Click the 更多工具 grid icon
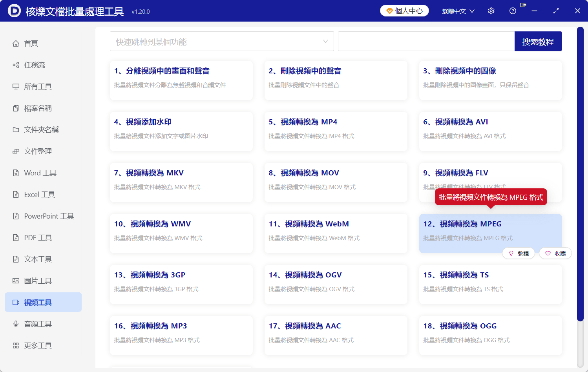Image resolution: width=588 pixels, height=372 pixels. click(x=16, y=346)
